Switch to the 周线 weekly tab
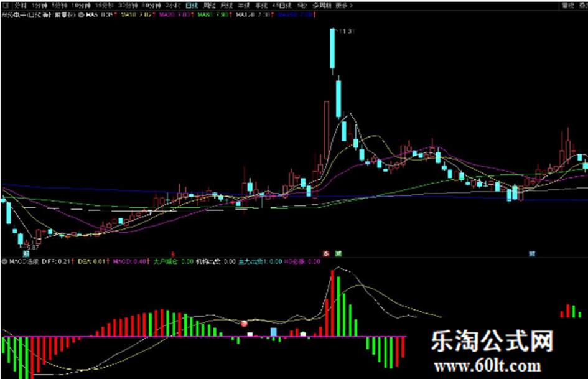This screenshot has height=379, width=588. pyautogui.click(x=209, y=6)
